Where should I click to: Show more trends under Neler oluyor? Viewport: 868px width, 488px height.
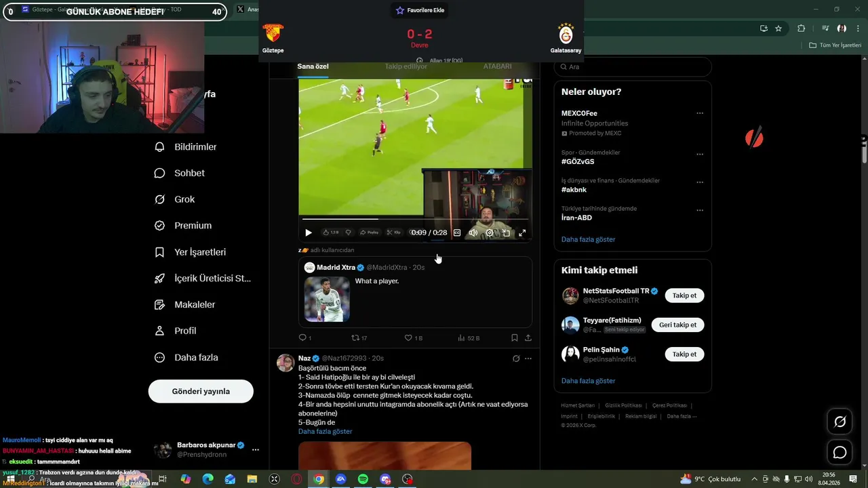pos(588,239)
